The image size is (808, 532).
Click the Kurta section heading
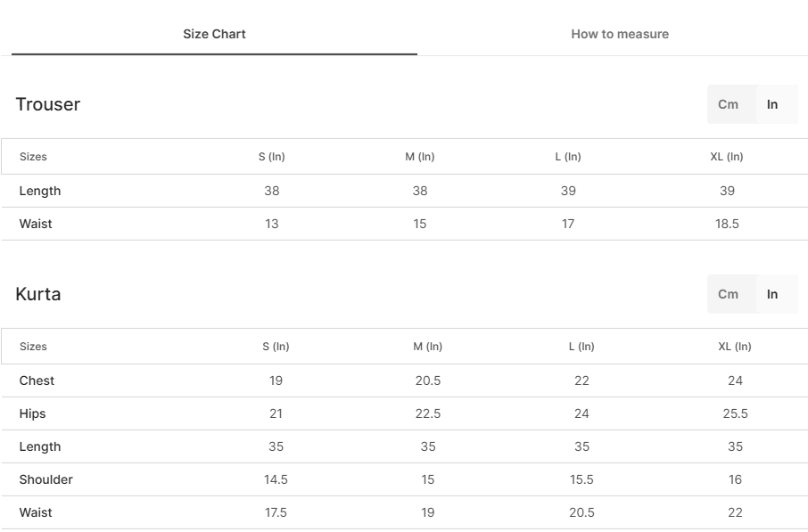pos(38,294)
